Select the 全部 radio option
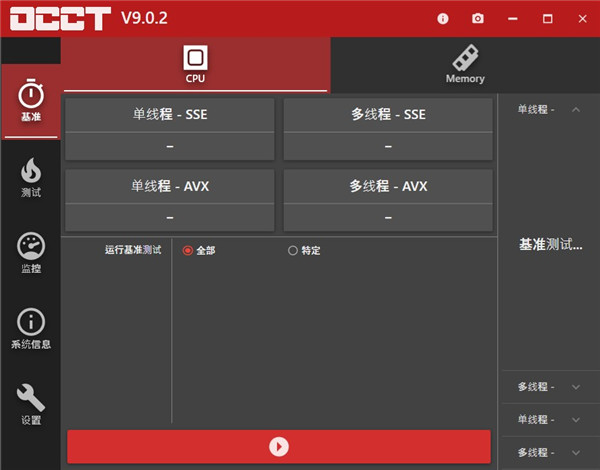600x470 pixels. [188, 250]
